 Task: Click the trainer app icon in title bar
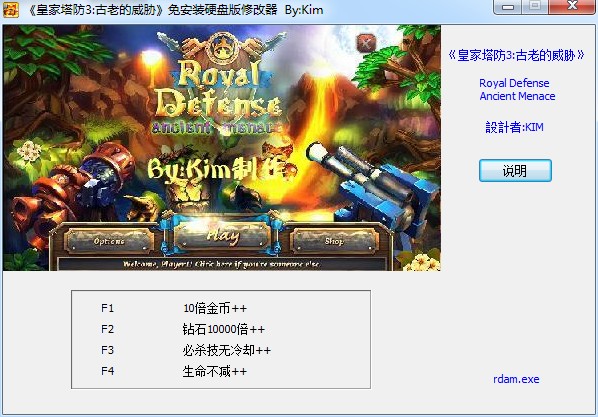tap(10, 10)
